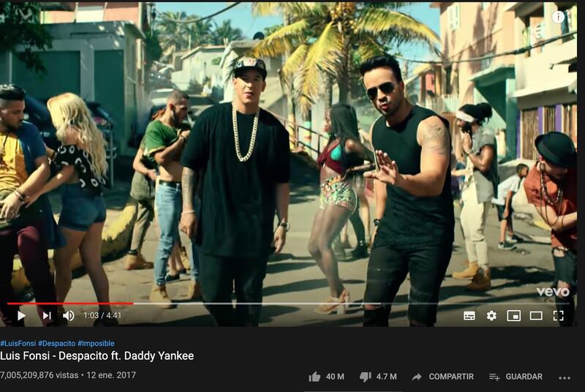
Task: Click the video title text
Action: pos(97,356)
